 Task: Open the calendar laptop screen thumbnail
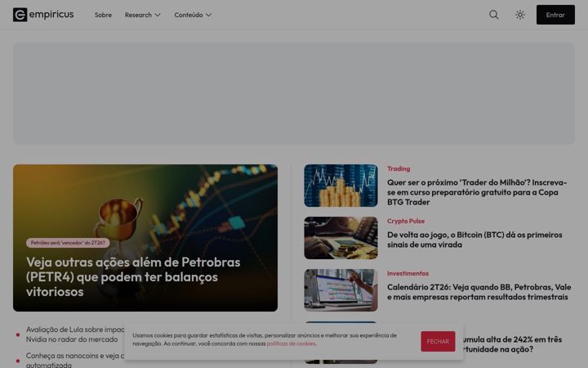click(341, 289)
